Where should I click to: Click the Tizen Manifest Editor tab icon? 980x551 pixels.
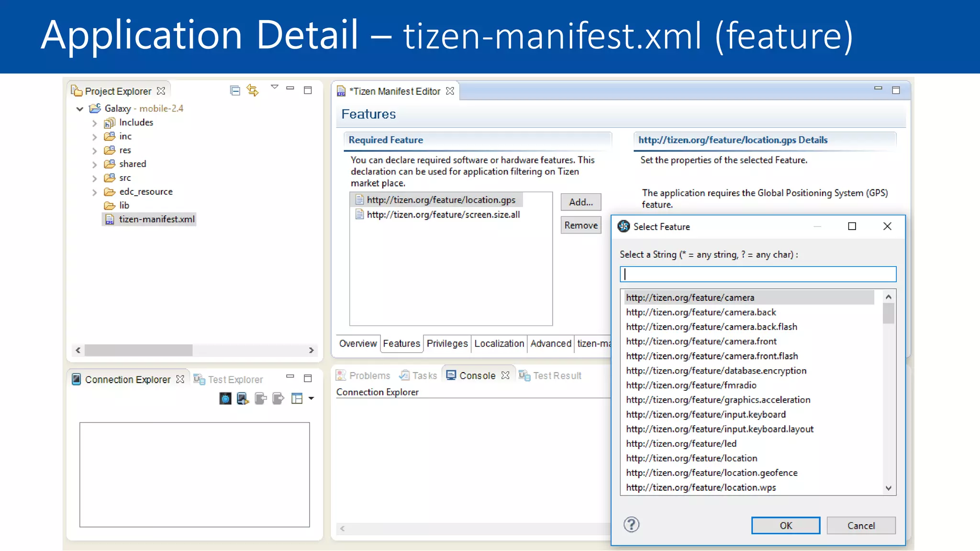tap(341, 91)
